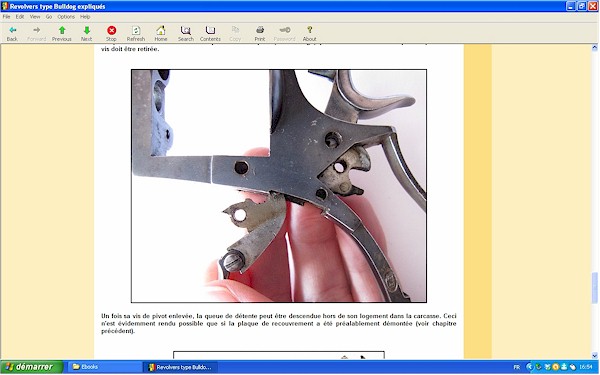
Task: Stop loading with the red Stop icon
Action: pyautogui.click(x=111, y=30)
